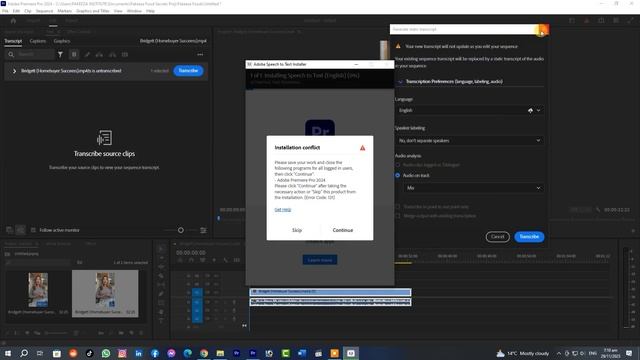Screen dimensions: 640x360
Task: Open WhatsApp from the taskbar
Action: pyautogui.click(x=106, y=353)
